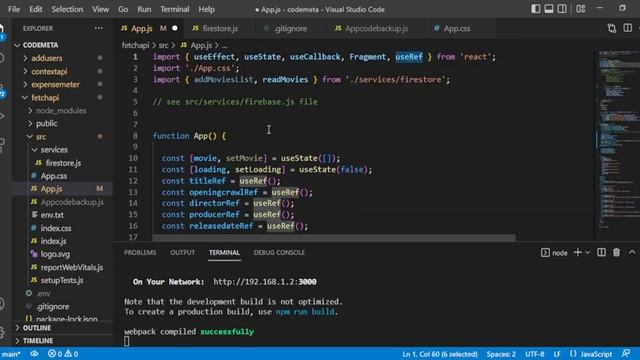This screenshot has height=360, width=640.
Task: Click the eye icon in status bar
Action: (x=34, y=353)
